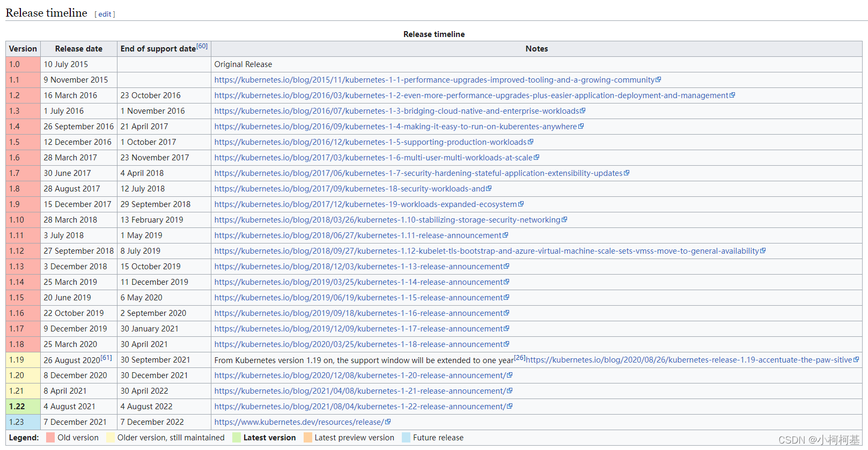
Task: Click the external-link icon after the 1.12 URL
Action: pyautogui.click(x=763, y=251)
